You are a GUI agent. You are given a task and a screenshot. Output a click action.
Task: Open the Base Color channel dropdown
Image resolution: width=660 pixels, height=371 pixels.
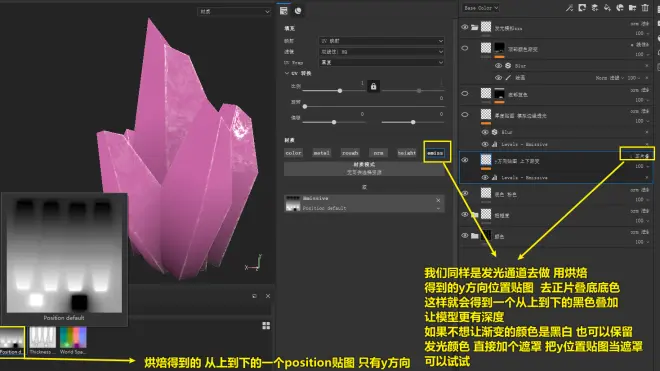pyautogui.click(x=480, y=8)
